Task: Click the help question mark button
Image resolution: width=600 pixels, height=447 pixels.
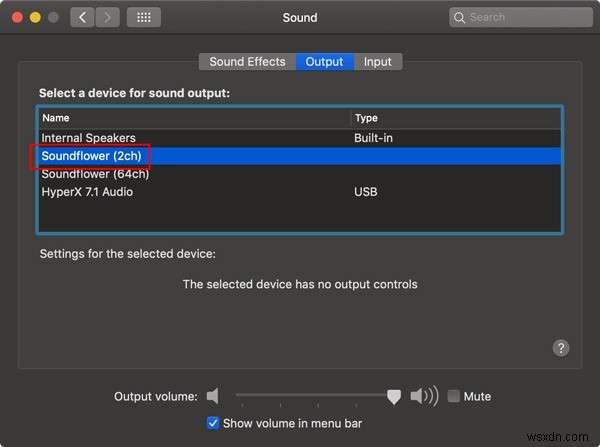Action: coord(561,348)
